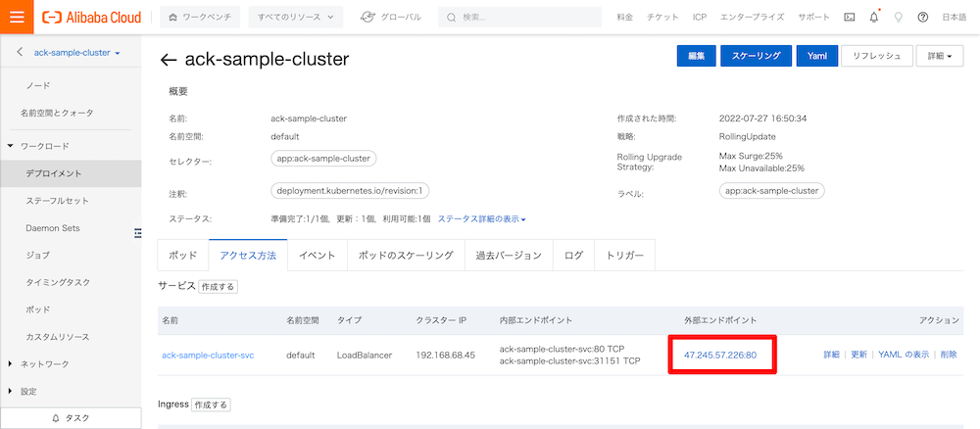Open the ワークベンチ workbench button
Screen dimensions: 980x429
point(200,18)
